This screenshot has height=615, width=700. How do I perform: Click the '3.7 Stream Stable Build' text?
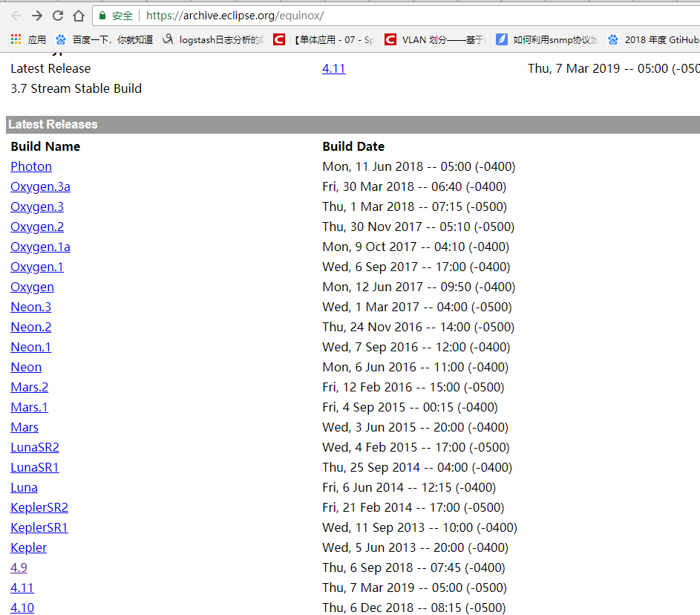point(76,88)
